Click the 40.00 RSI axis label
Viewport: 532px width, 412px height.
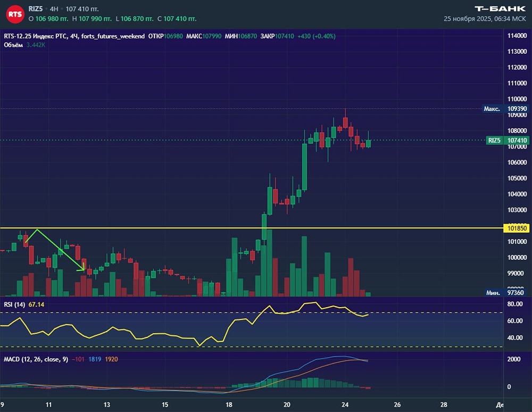[514, 337]
